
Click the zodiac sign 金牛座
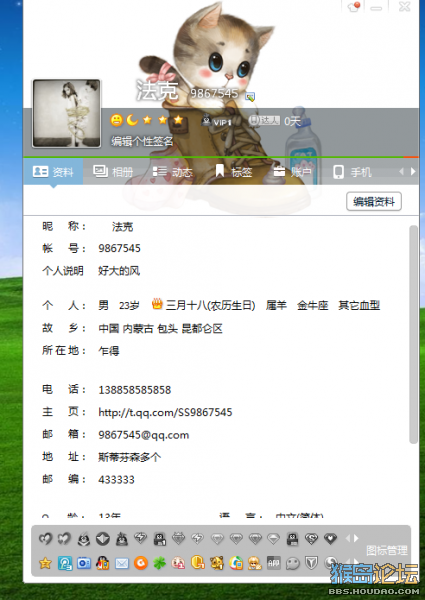313,305
